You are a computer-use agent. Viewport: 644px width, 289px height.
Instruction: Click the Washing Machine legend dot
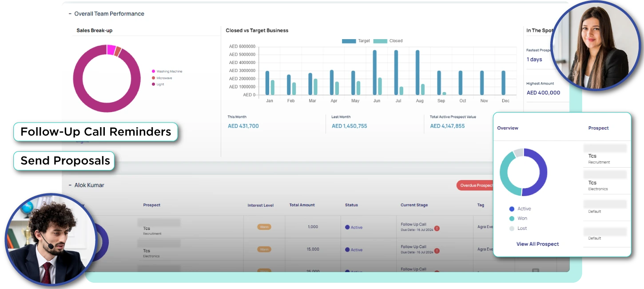154,71
